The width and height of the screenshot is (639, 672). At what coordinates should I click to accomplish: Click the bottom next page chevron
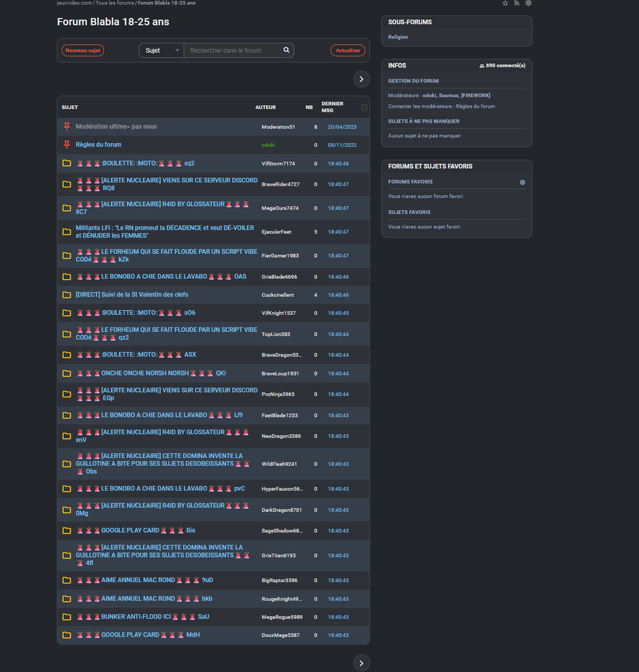tap(361, 663)
